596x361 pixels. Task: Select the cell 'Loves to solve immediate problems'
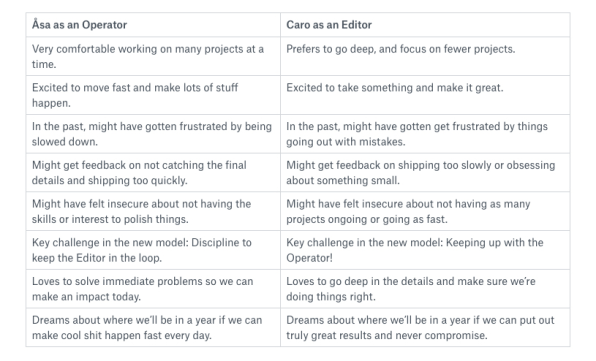(x=153, y=289)
